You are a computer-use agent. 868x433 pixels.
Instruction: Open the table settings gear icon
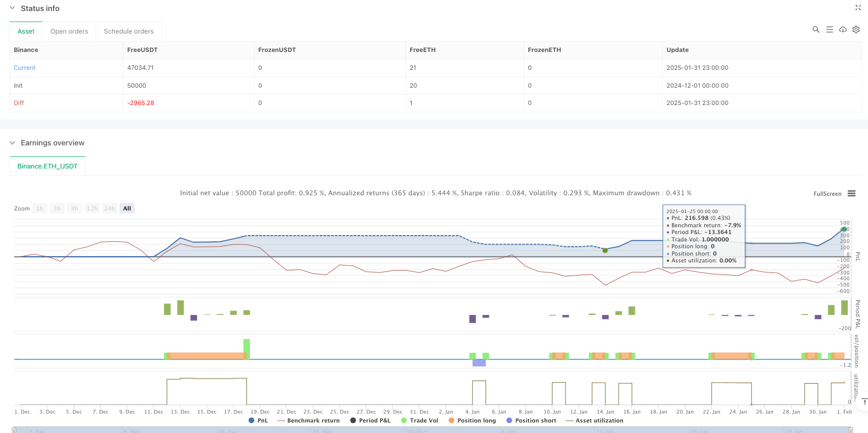pyautogui.click(x=856, y=30)
